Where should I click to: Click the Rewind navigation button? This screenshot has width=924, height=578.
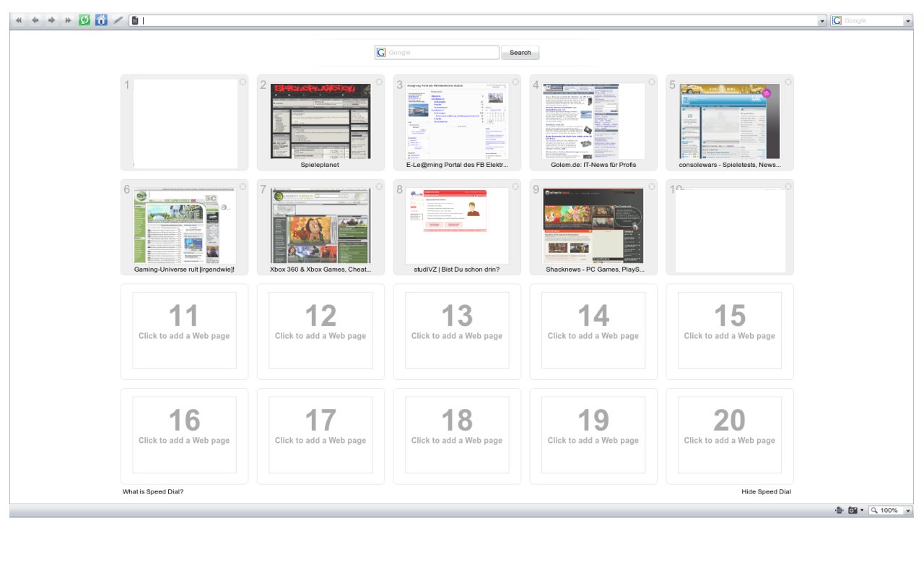click(x=19, y=20)
